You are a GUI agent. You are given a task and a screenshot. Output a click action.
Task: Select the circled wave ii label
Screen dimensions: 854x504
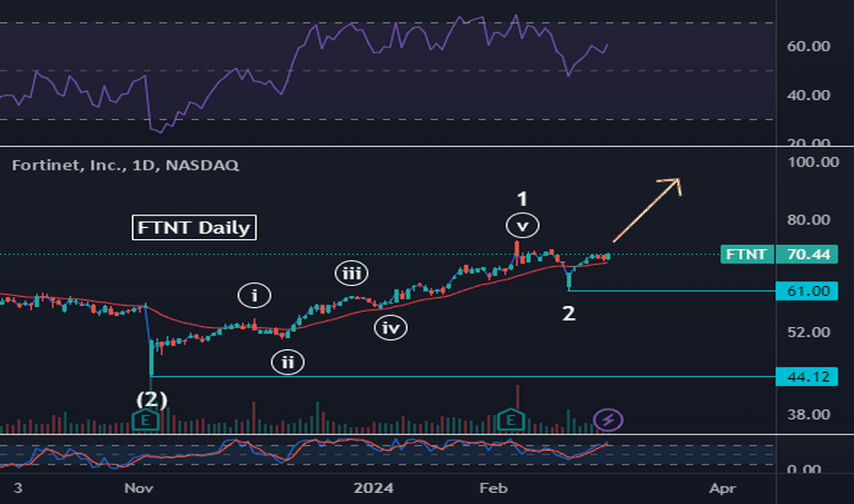288,362
